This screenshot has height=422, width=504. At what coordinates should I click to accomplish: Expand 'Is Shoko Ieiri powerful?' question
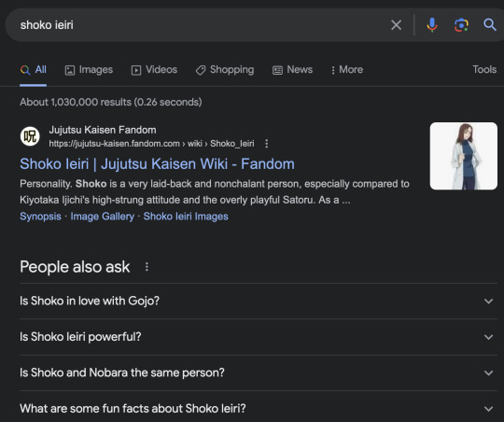(x=259, y=337)
